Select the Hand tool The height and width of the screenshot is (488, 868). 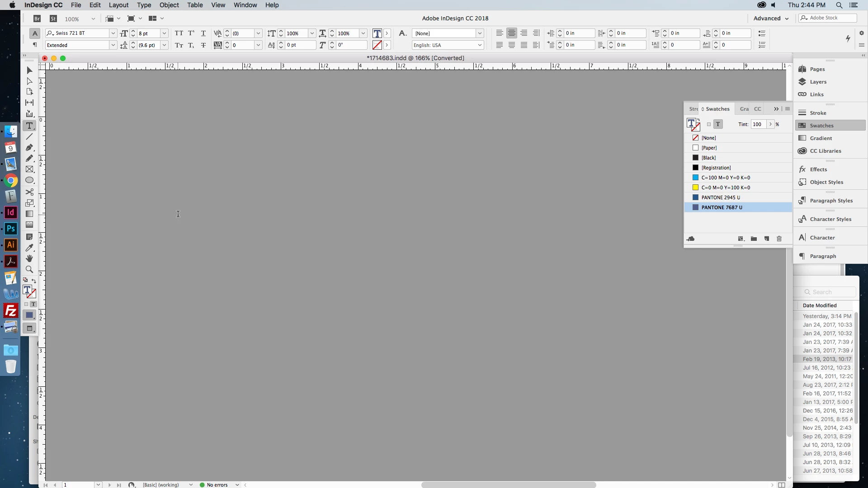pos(29,258)
